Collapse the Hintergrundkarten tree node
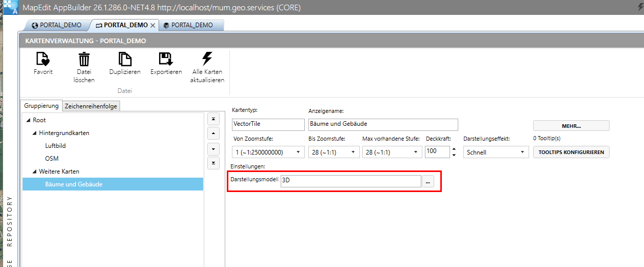Viewport: 644px width, 267px height. [x=34, y=133]
